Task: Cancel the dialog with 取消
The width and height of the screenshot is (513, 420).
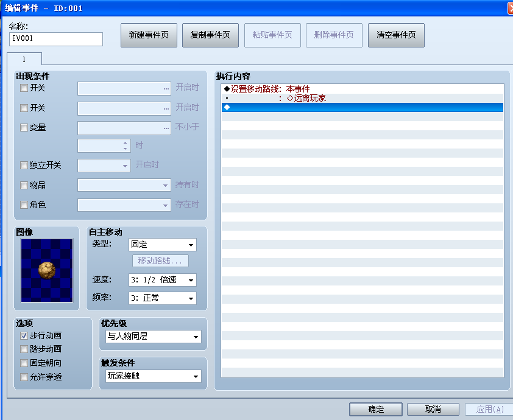Action: pyautogui.click(x=433, y=409)
